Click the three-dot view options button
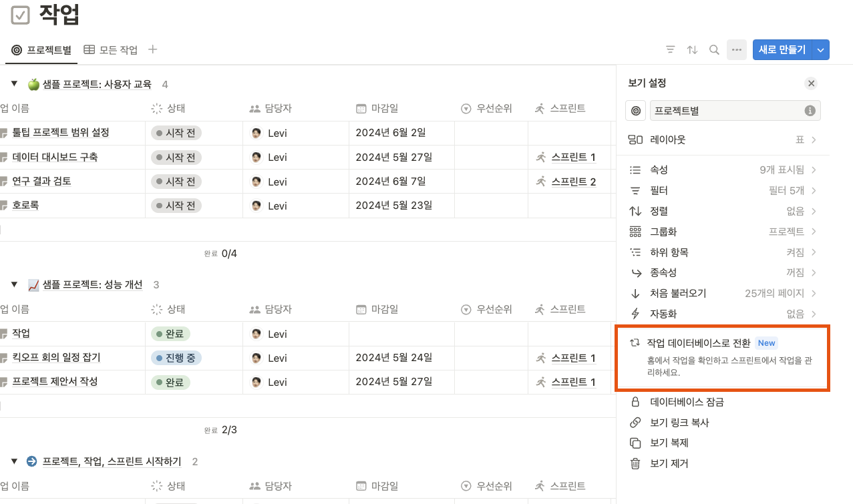The height and width of the screenshot is (504, 853). pyautogui.click(x=737, y=50)
